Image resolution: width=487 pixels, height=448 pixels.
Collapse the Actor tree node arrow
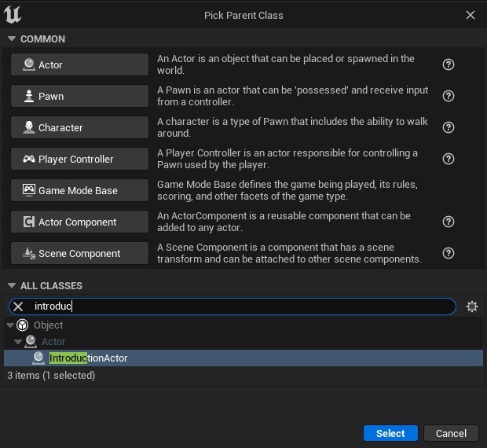[x=18, y=342]
